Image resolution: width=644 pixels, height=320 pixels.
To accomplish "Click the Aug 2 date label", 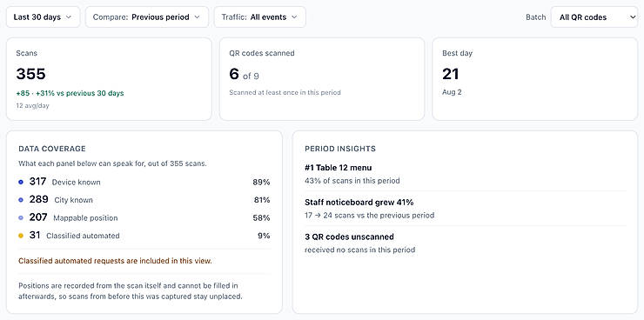I will (452, 92).
